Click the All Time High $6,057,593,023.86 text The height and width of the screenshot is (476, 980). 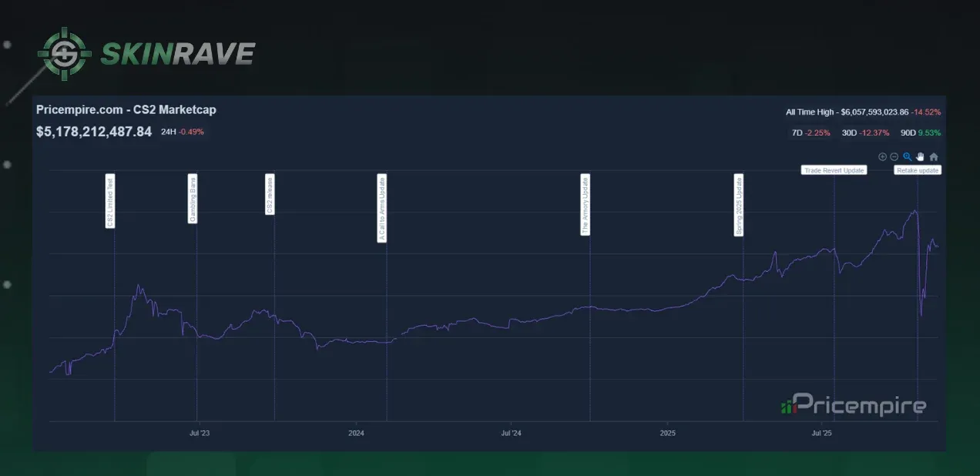tap(847, 112)
